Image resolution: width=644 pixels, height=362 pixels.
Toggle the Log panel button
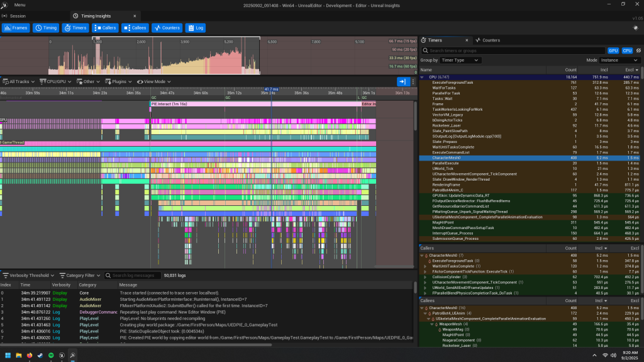click(x=196, y=28)
